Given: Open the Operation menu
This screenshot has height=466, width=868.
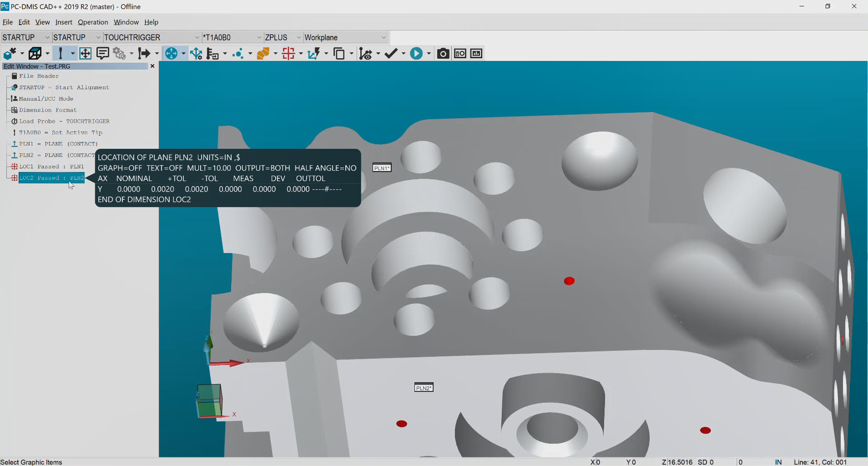Looking at the screenshot, I should (x=93, y=22).
